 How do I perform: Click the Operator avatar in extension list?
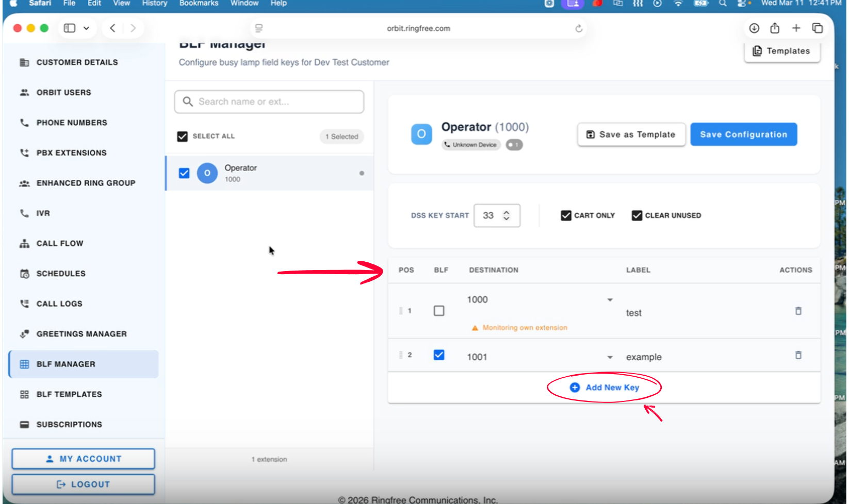[207, 173]
